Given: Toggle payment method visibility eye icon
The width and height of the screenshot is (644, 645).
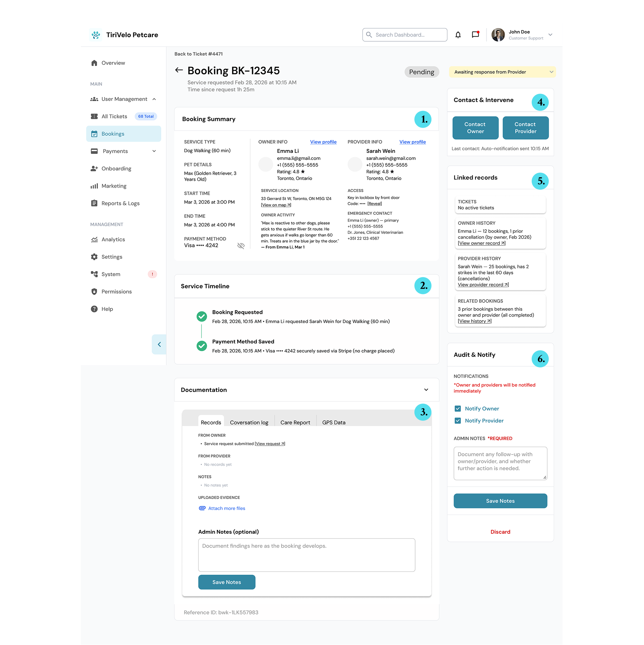Looking at the screenshot, I should tap(241, 246).
